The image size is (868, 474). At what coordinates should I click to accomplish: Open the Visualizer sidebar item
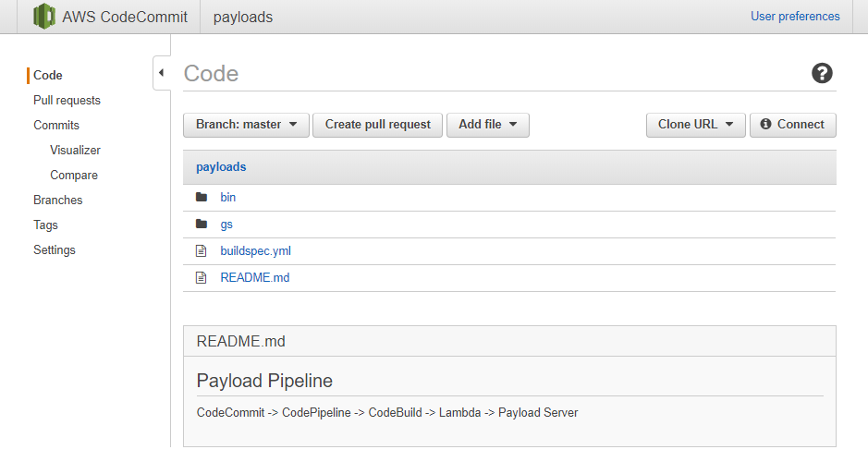pyautogui.click(x=75, y=150)
